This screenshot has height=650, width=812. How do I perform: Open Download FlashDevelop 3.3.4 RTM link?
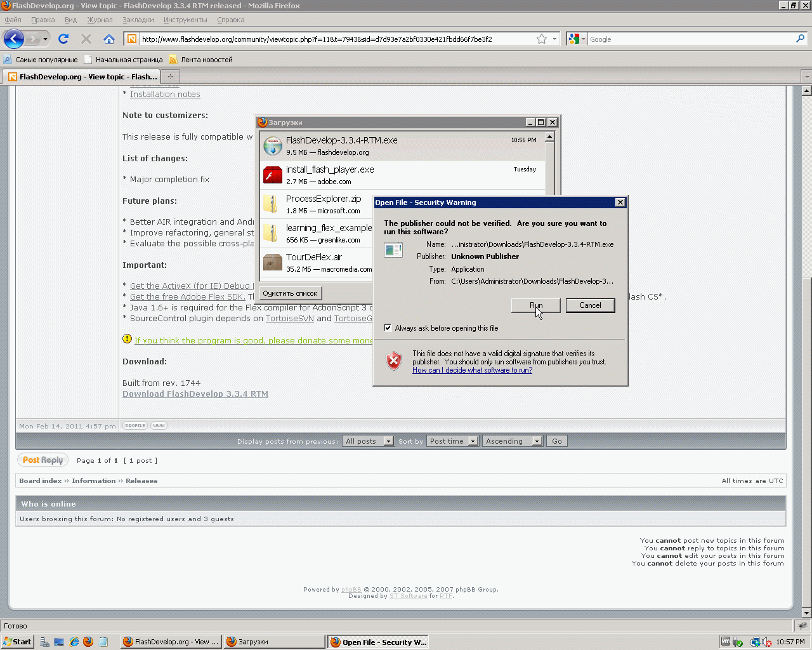[x=195, y=394]
